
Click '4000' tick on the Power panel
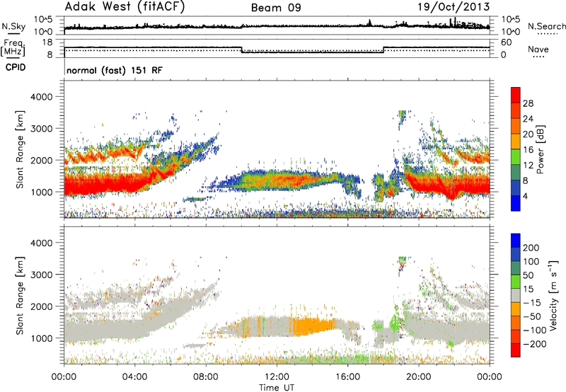tap(41, 97)
